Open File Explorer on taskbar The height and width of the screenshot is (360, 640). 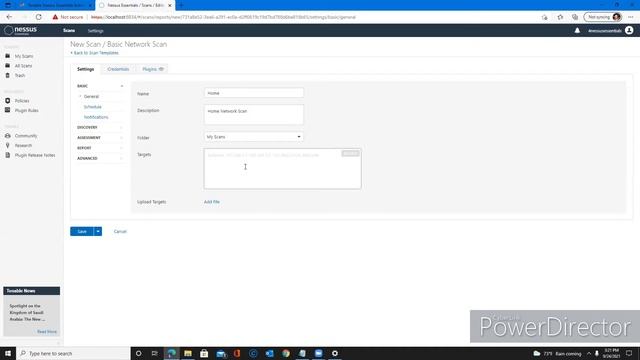pos(188,353)
